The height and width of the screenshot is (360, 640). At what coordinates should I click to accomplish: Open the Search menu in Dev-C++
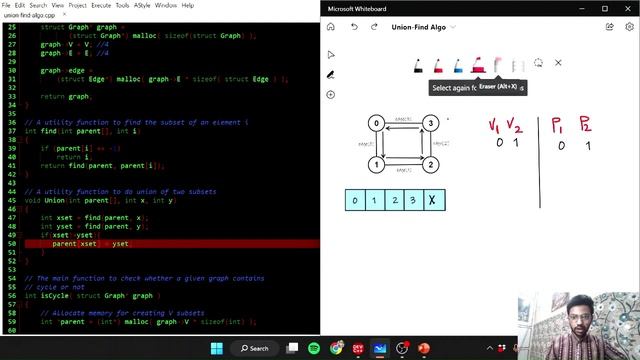coord(38,5)
